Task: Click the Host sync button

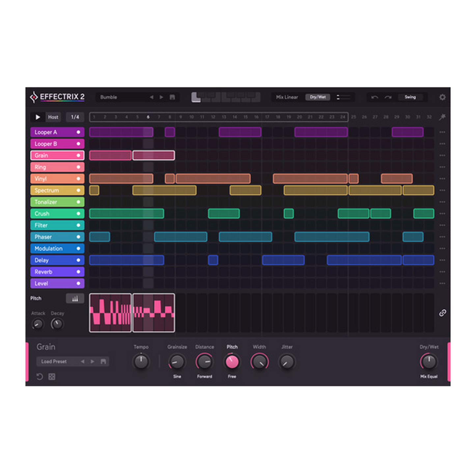Action: coord(53,117)
